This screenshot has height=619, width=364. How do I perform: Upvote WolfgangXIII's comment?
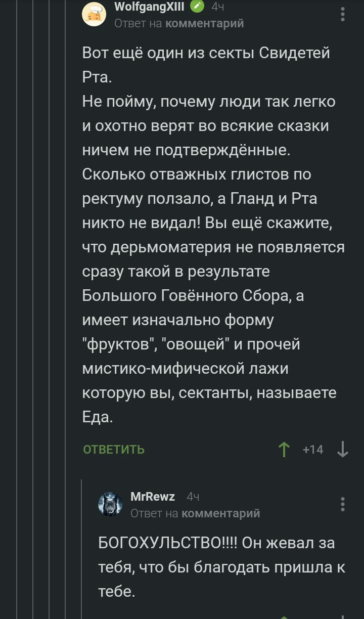click(x=284, y=449)
